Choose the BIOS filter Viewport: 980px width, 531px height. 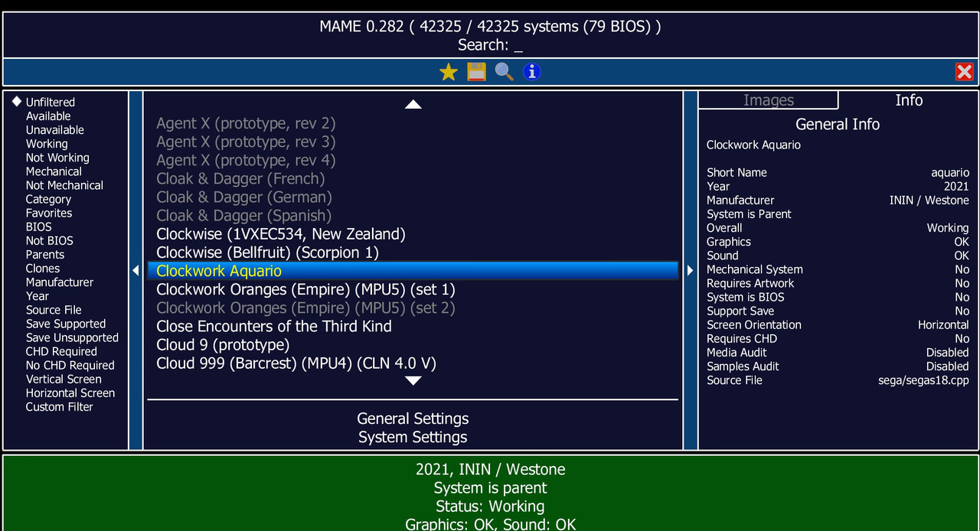[39, 226]
